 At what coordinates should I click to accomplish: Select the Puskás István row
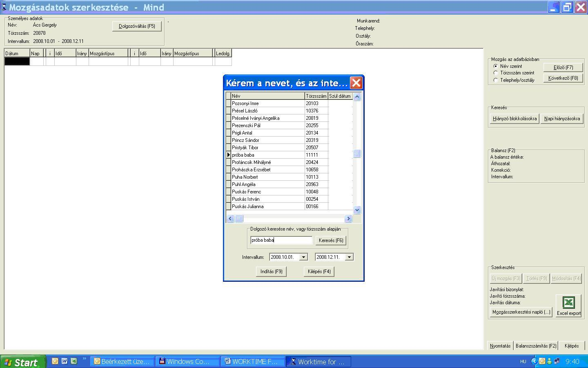point(290,199)
